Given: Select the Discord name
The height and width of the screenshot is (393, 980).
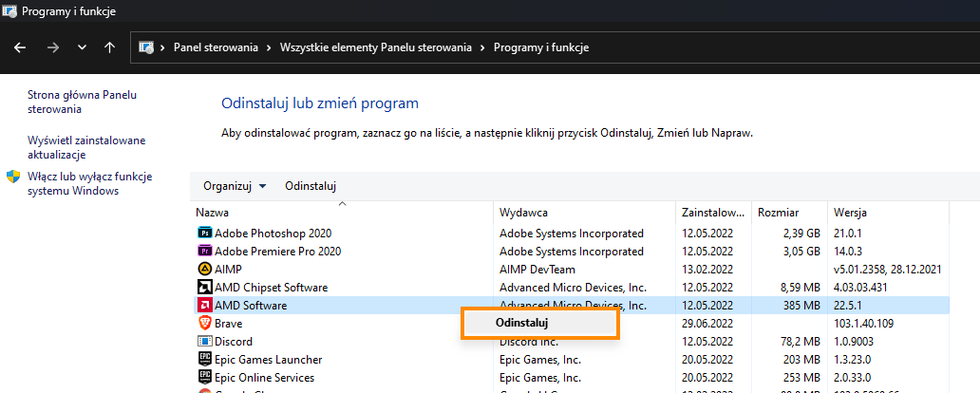Looking at the screenshot, I should coord(233,342).
